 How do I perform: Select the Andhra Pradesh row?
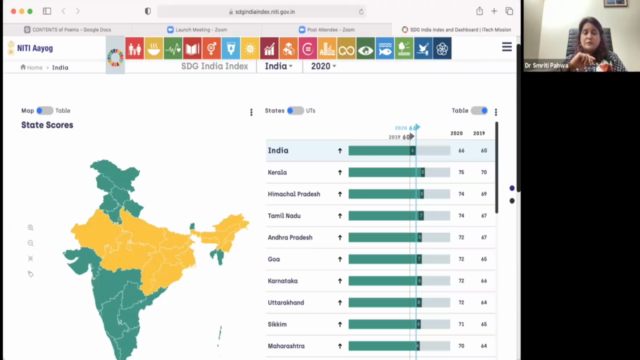[x=380, y=238]
